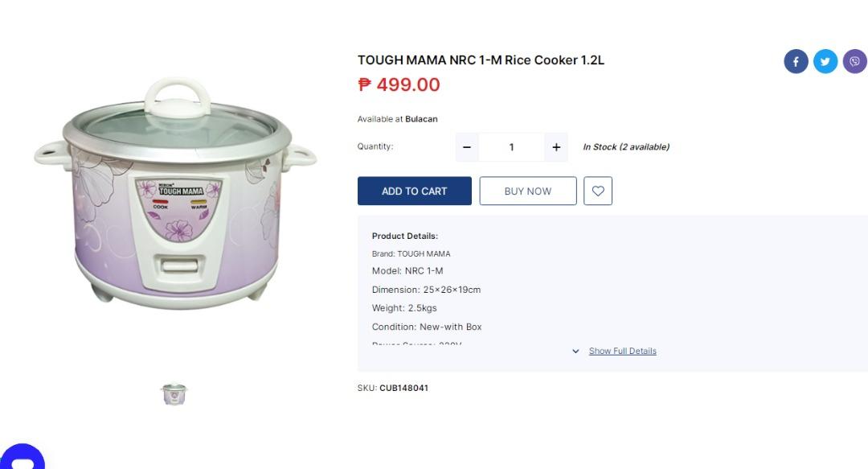Image resolution: width=868 pixels, height=469 pixels.
Task: Add the rice cooker to the wishlist heart
Action: [x=597, y=191]
